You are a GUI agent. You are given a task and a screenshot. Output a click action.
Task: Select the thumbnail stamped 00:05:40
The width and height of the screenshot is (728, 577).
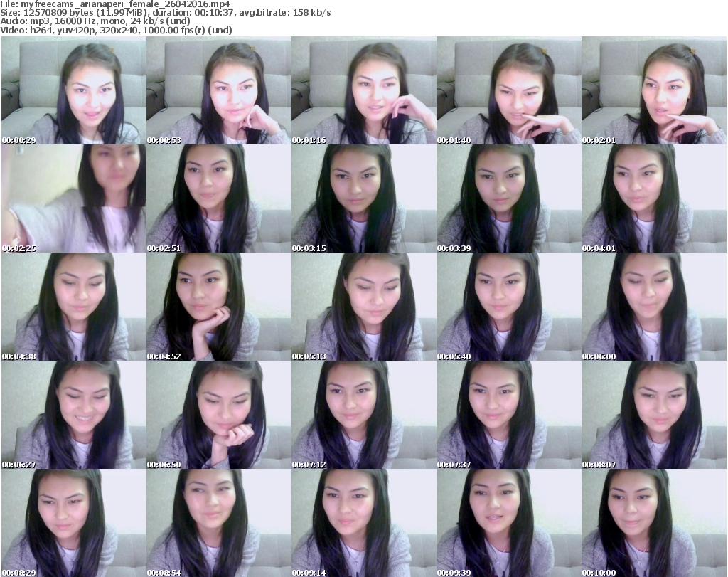tap(509, 307)
